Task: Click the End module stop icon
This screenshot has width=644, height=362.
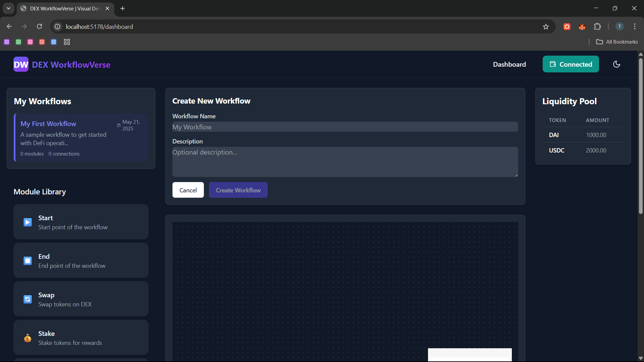Action: pyautogui.click(x=28, y=261)
